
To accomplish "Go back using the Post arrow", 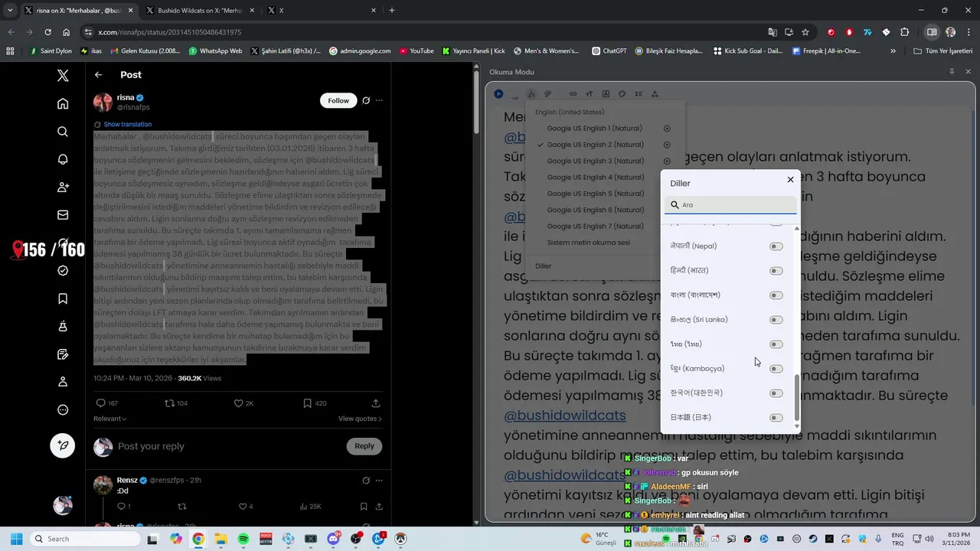I will (x=98, y=75).
